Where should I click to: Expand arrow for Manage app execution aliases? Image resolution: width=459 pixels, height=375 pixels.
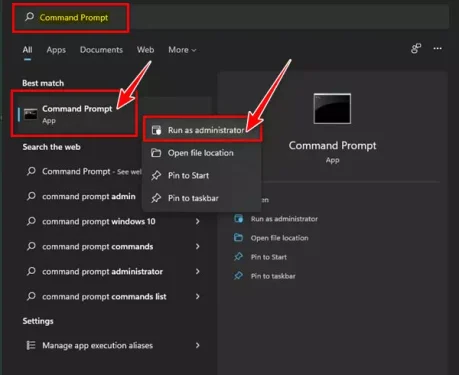point(198,345)
